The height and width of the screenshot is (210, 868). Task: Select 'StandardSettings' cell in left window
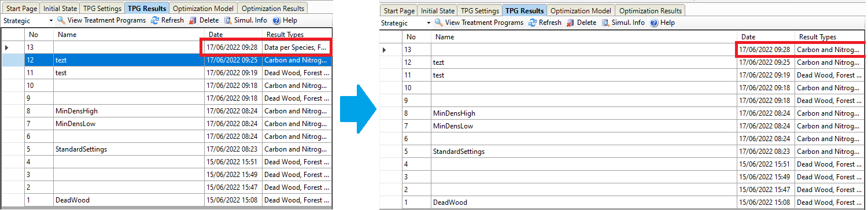[129, 149]
